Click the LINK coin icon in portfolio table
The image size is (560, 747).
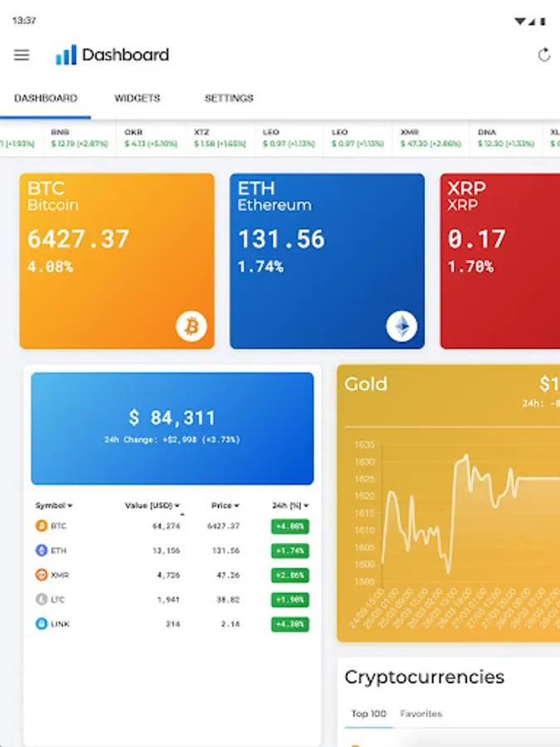[x=41, y=623]
